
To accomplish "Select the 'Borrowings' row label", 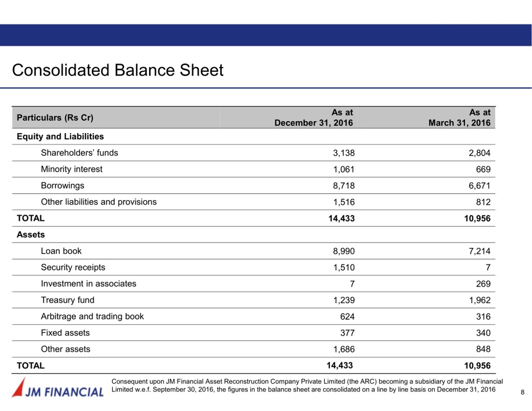I will tap(63, 186).
